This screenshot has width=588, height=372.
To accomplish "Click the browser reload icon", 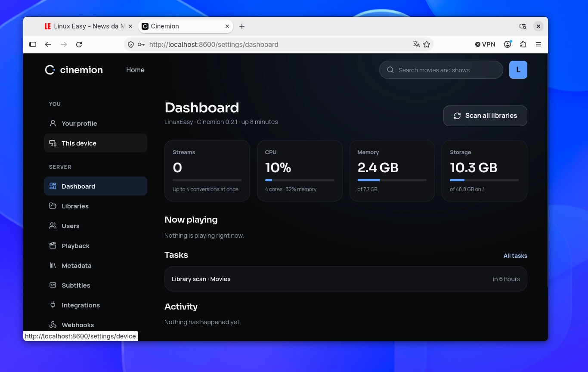I will point(79,44).
